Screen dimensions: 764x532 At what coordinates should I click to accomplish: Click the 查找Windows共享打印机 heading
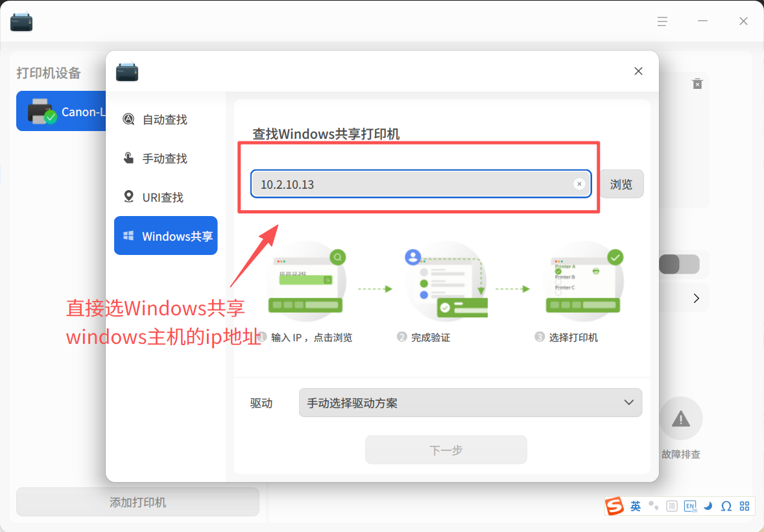326,134
